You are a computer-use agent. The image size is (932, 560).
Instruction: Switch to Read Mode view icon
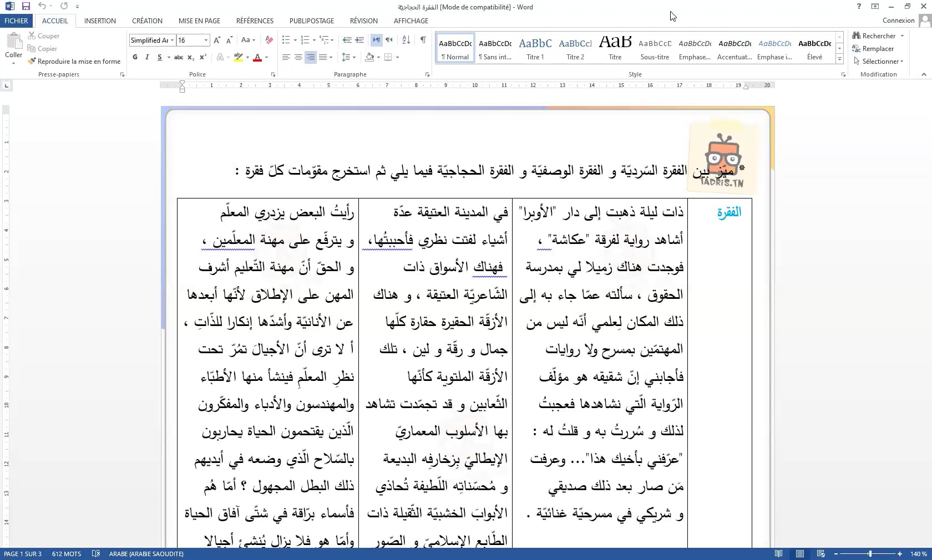coord(779,554)
